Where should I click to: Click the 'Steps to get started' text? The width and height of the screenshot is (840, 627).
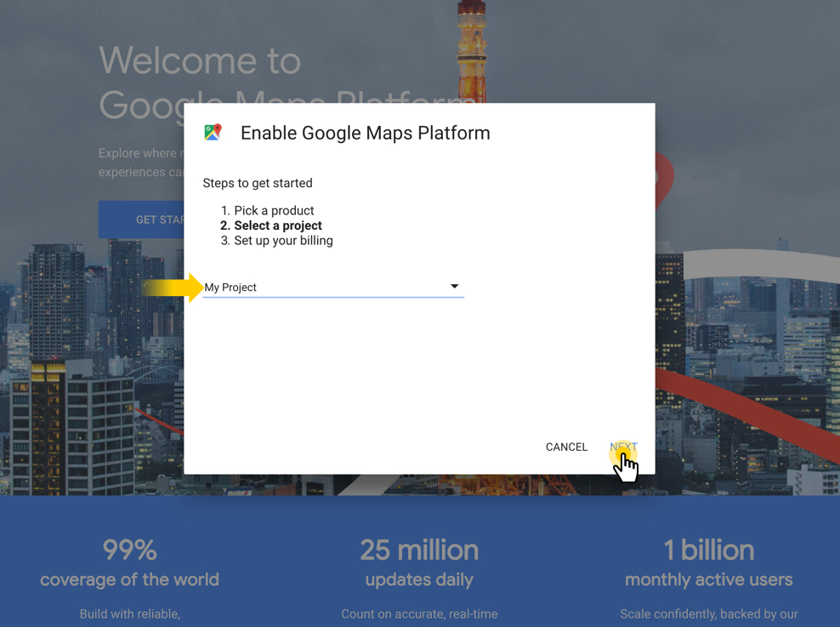[258, 183]
